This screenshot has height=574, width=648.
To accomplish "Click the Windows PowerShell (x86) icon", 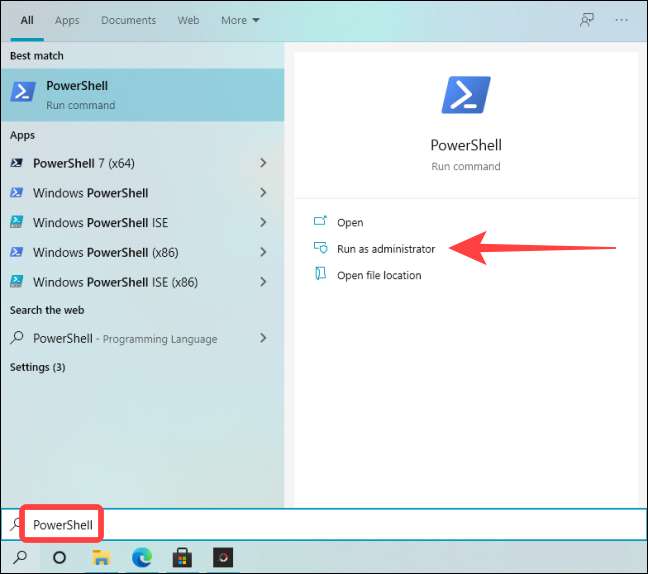I will coord(17,252).
